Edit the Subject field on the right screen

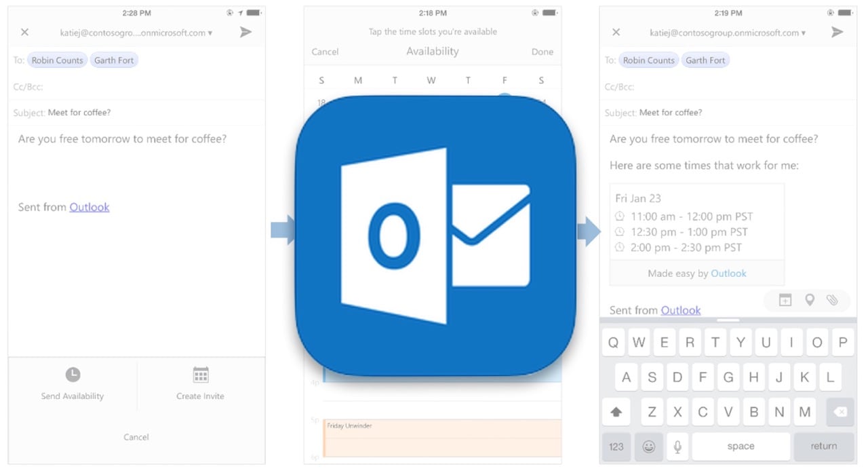(728, 113)
